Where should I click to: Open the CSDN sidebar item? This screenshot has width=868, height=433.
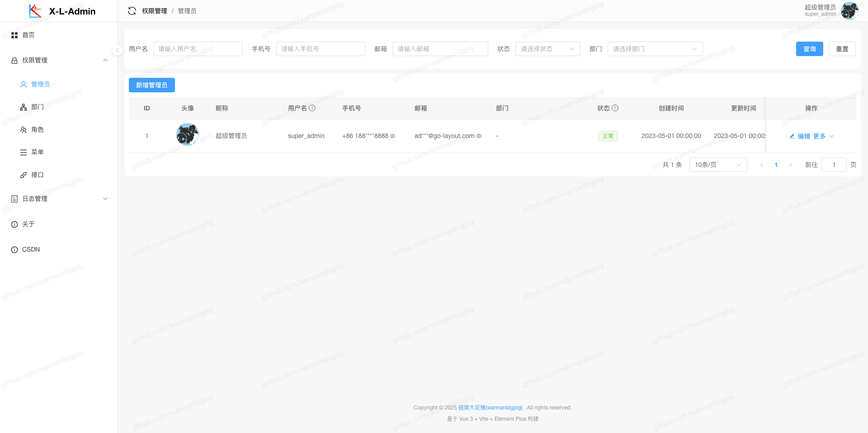(59, 249)
